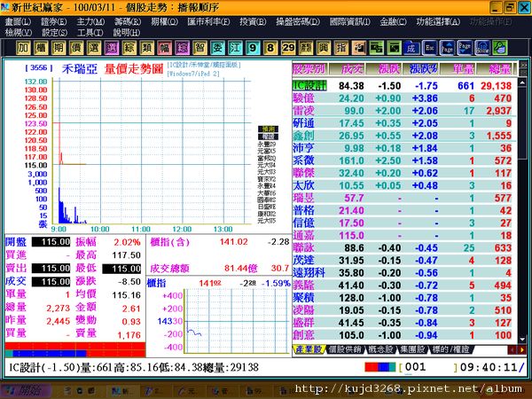This screenshot has width=532, height=399.
Task: Open the 主力(M) menu
Action: (x=90, y=21)
